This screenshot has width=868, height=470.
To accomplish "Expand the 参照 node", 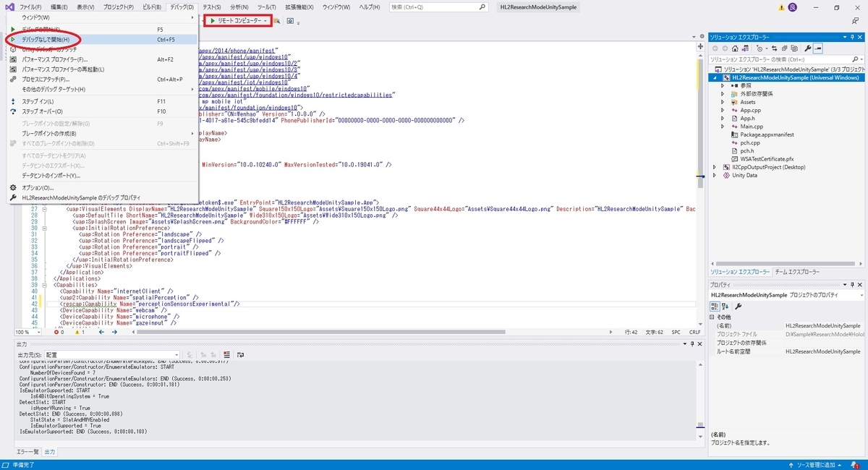I will tap(723, 85).
